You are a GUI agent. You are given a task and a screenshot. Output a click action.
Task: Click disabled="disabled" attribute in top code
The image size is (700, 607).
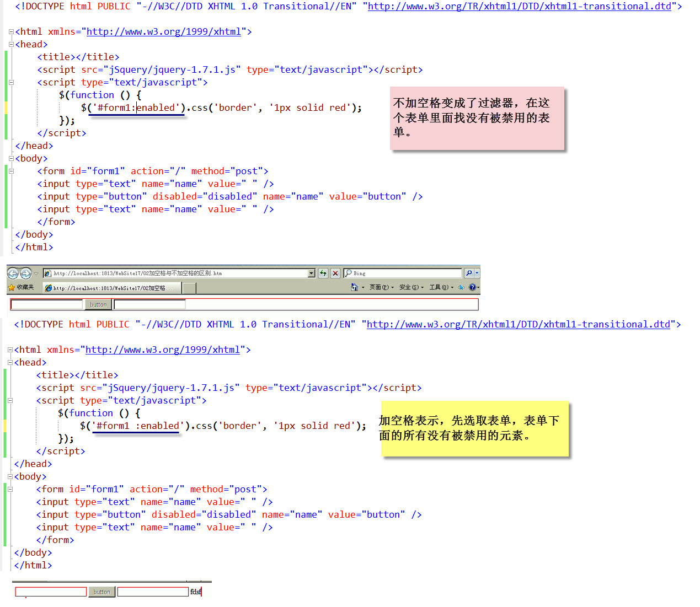(x=205, y=197)
